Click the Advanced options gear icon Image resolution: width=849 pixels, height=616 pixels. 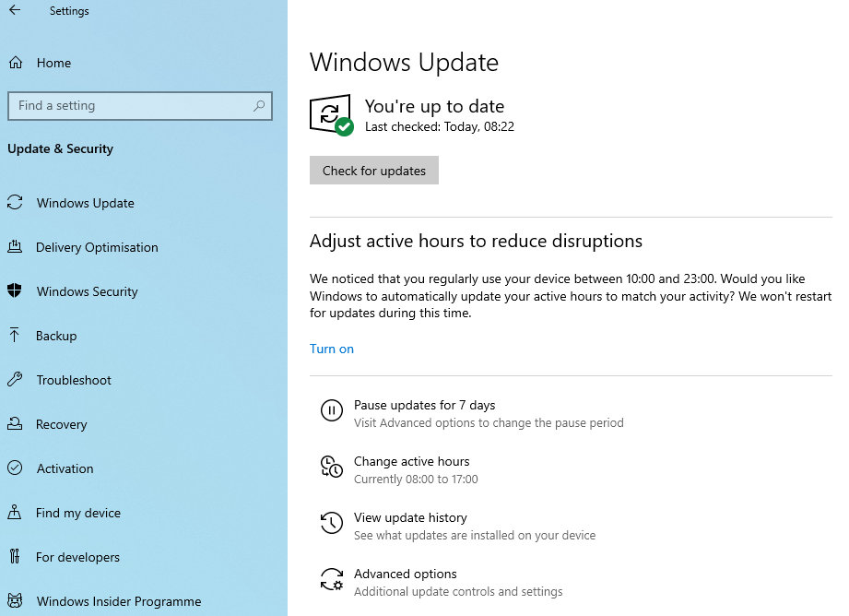(x=331, y=579)
